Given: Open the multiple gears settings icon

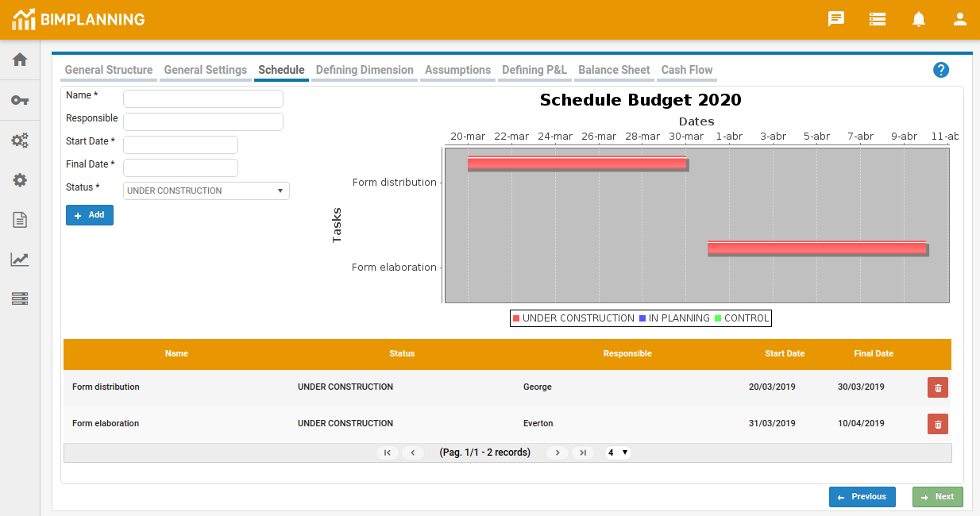Looking at the screenshot, I should [x=20, y=141].
